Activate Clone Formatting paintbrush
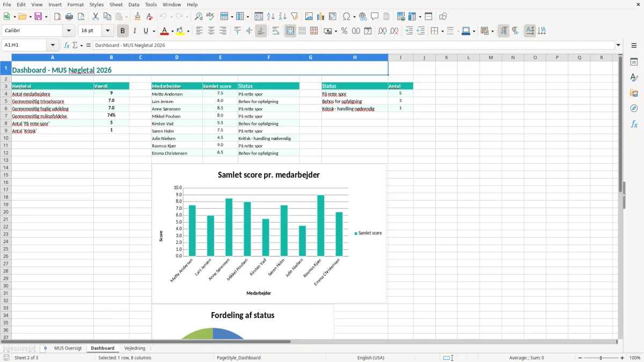This screenshot has width=644, height=362. click(x=137, y=17)
